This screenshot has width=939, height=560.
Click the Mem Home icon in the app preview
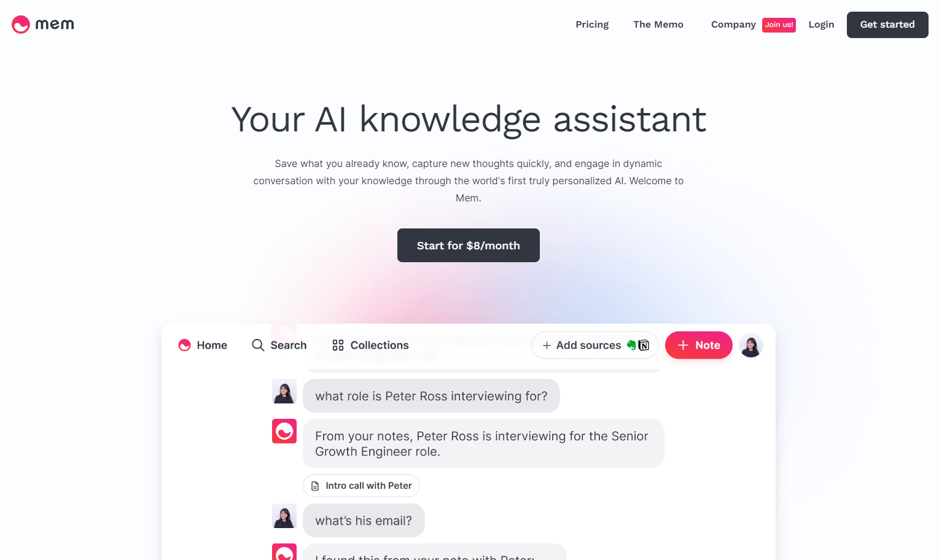tap(184, 345)
